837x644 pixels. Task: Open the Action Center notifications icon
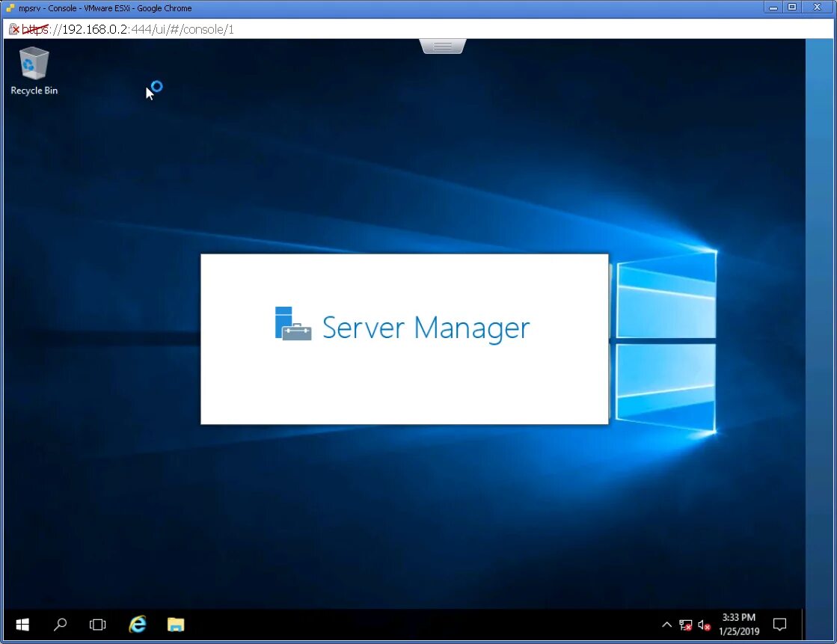click(x=780, y=625)
